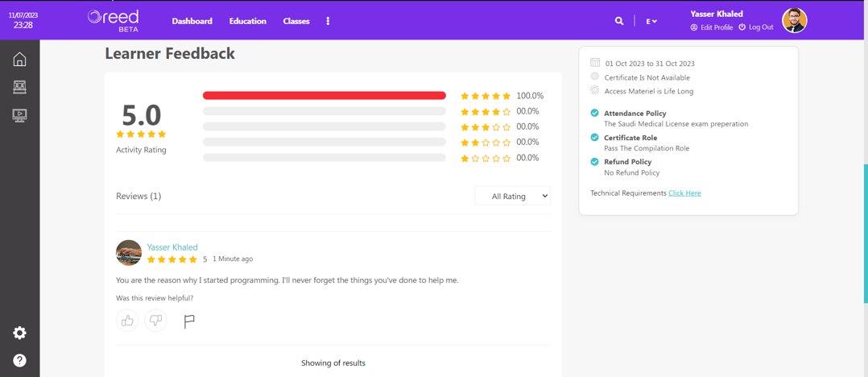Click 'Pass The Compilation Role' text
This screenshot has height=377, width=868.
(x=647, y=148)
